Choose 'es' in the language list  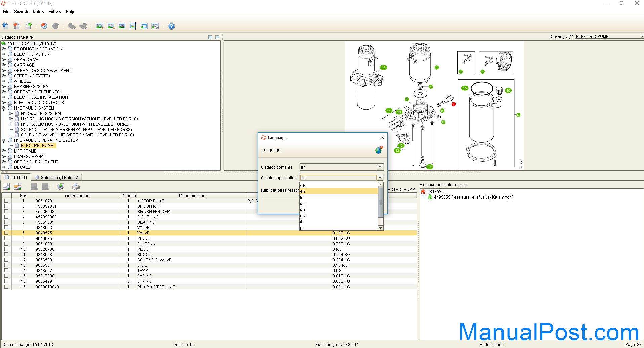point(339,215)
